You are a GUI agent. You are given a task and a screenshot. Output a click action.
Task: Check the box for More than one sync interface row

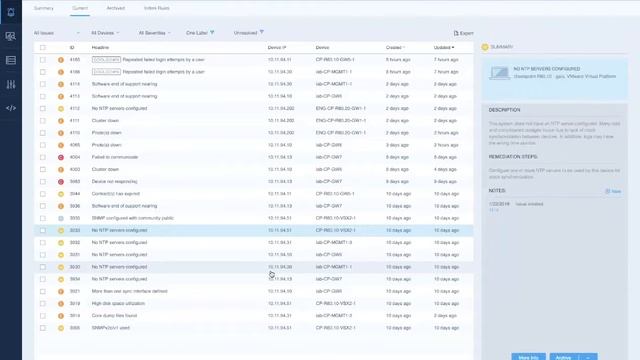43,291
